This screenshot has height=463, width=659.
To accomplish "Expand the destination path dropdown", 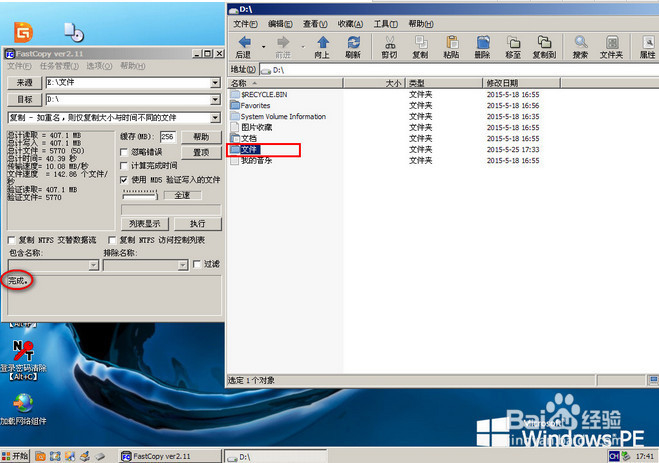I will 215,100.
